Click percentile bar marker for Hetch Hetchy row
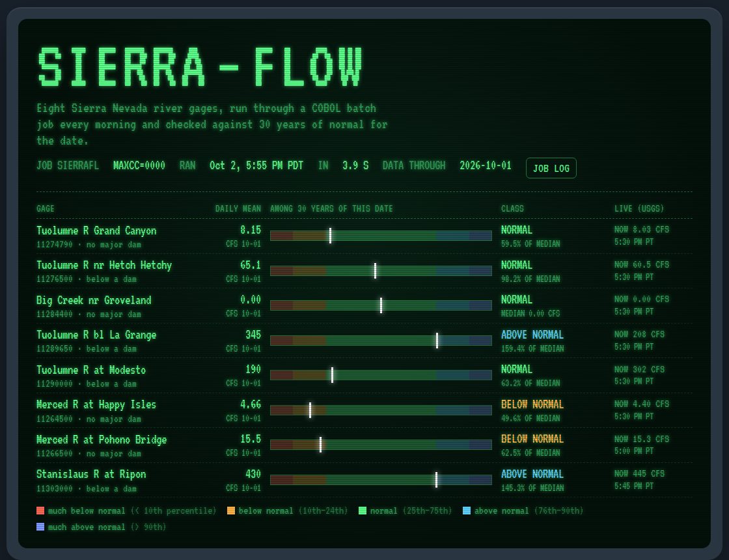 click(375, 271)
